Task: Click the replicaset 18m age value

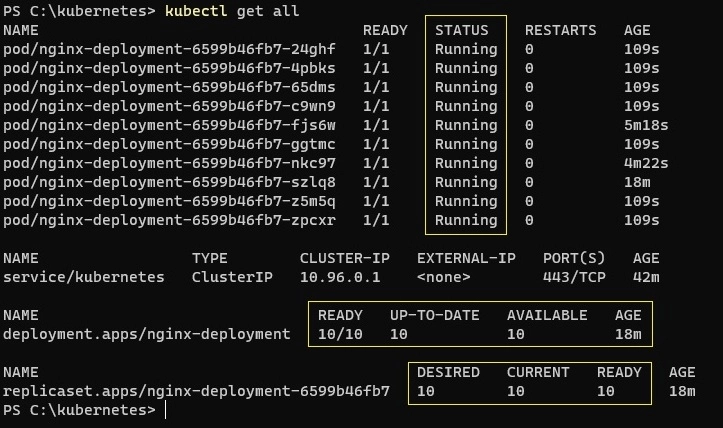Action: click(x=682, y=391)
